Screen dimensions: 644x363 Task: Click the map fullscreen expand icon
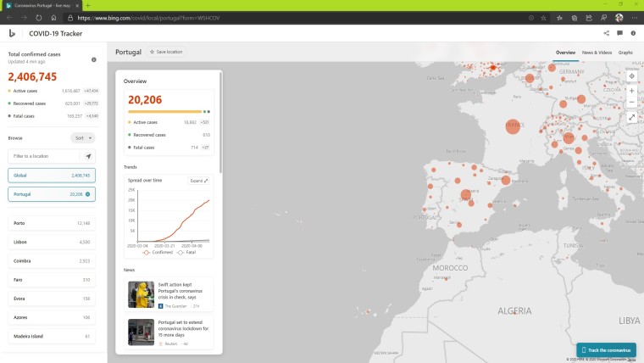click(631, 118)
